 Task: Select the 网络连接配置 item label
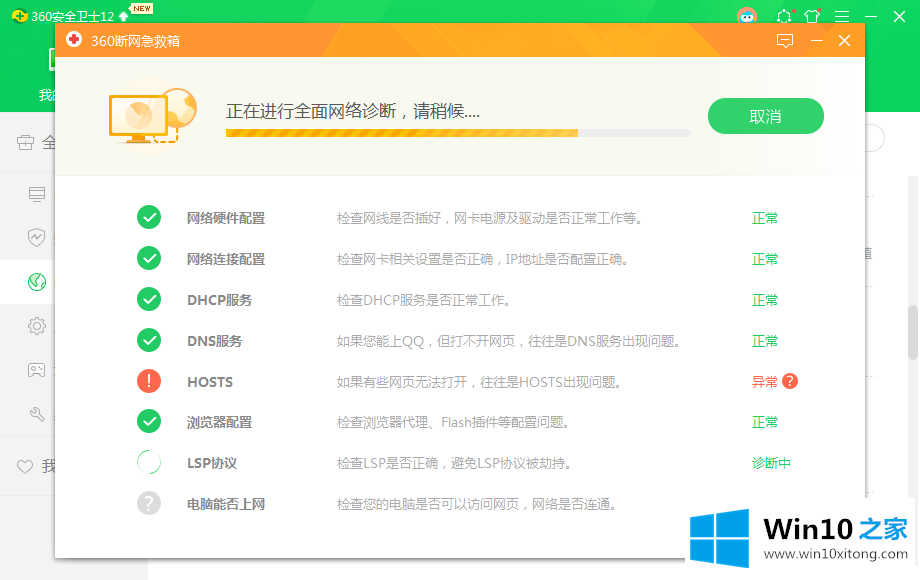click(226, 259)
